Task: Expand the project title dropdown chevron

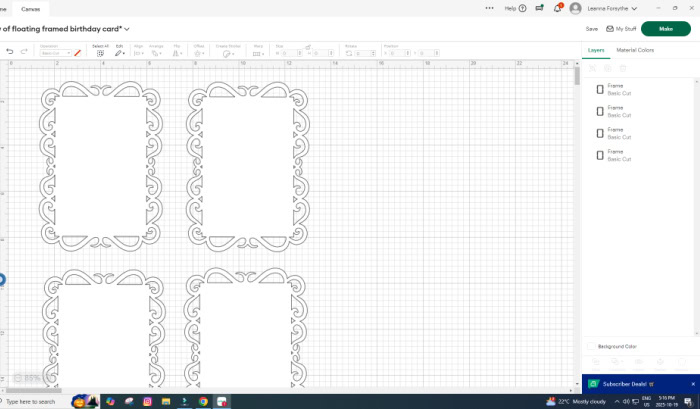Action: point(127,29)
